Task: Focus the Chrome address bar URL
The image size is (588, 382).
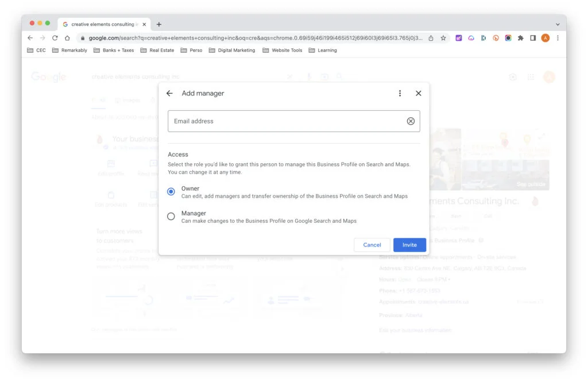Action: [x=256, y=38]
